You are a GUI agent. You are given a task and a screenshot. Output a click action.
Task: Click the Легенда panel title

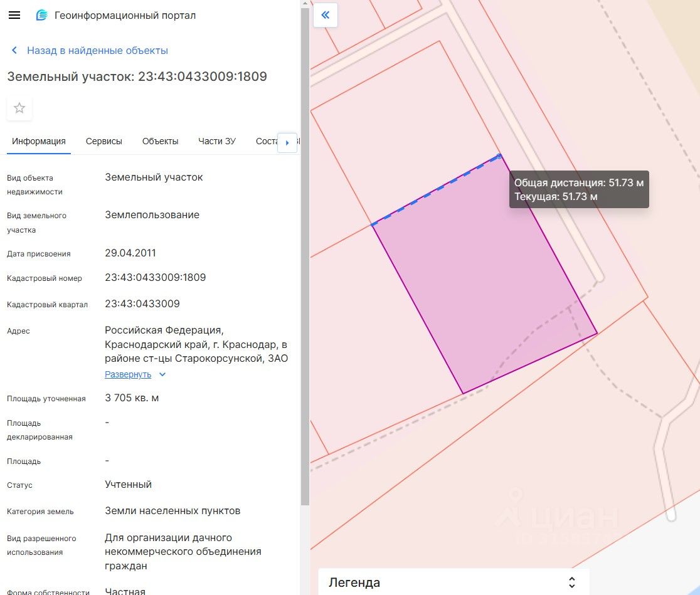[354, 582]
